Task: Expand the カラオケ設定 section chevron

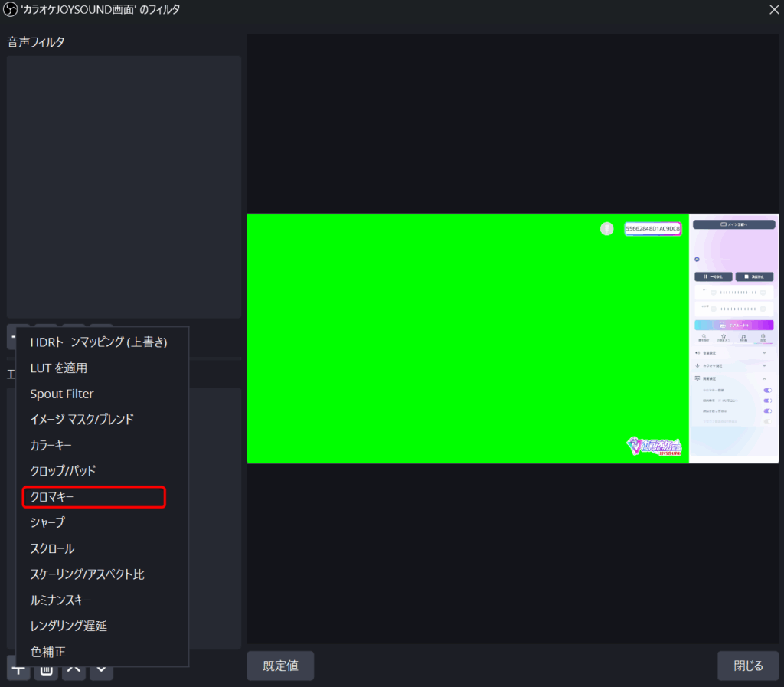Action: (763, 366)
